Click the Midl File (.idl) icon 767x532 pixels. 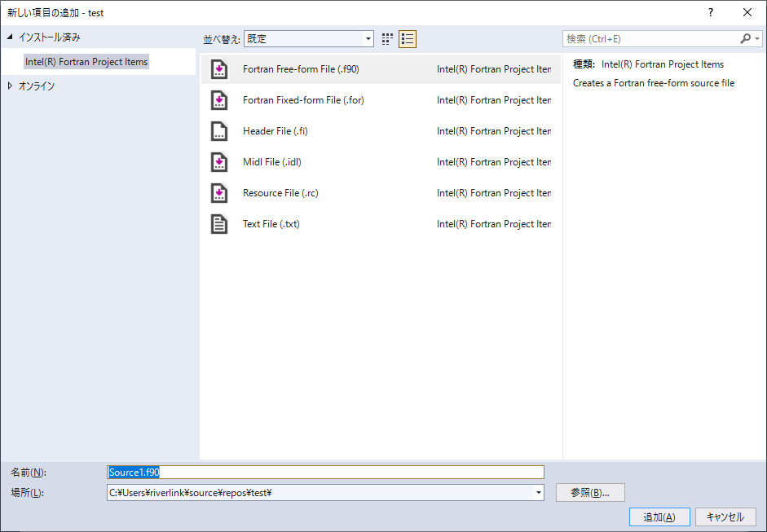[x=219, y=162]
